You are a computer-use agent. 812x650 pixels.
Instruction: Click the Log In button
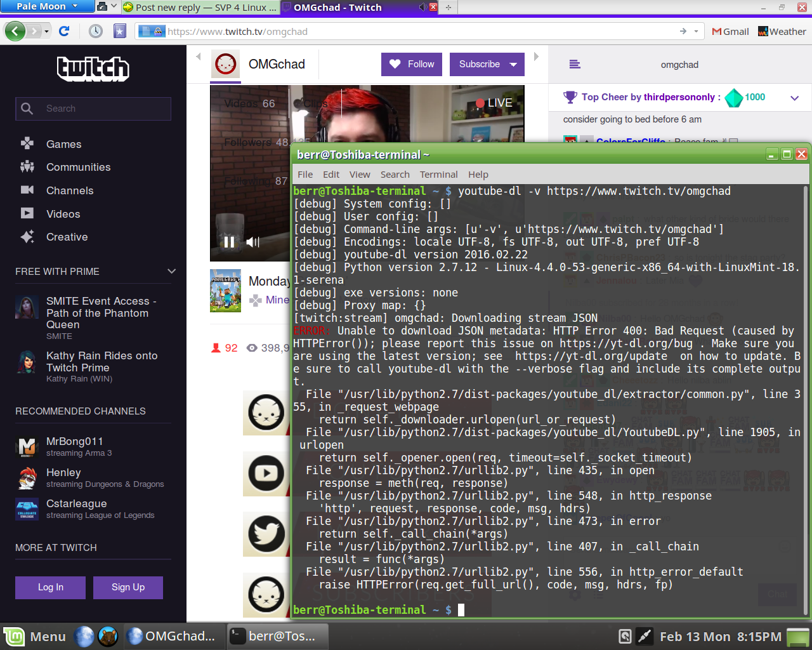point(50,587)
